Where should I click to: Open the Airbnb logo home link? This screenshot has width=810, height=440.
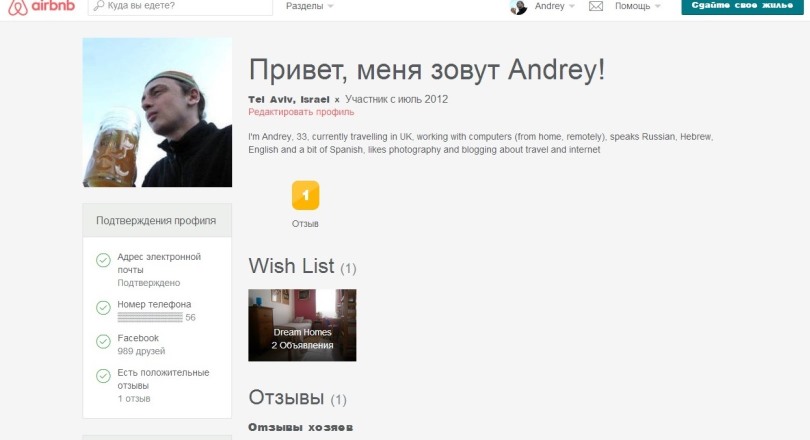41,6
